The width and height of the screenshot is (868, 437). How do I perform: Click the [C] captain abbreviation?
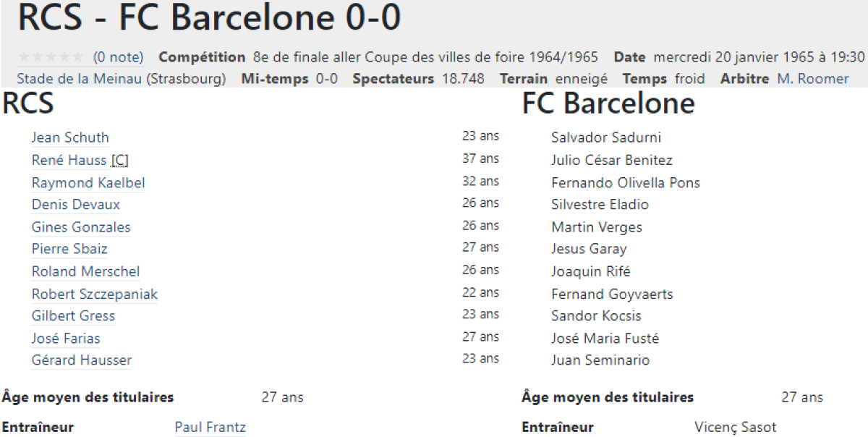click(x=120, y=160)
